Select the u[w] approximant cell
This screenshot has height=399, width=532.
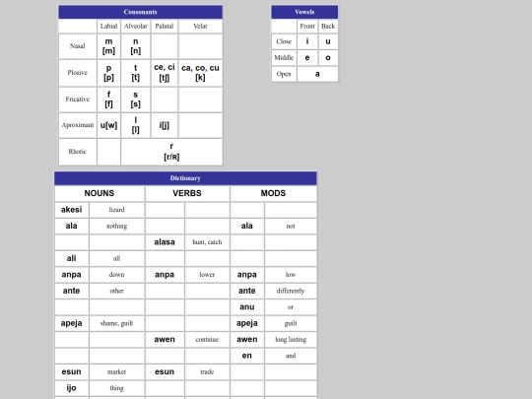pos(108,125)
